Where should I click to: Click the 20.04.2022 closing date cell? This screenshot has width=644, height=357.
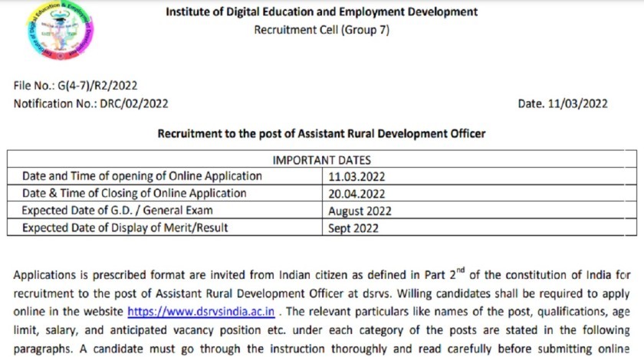tap(356, 194)
